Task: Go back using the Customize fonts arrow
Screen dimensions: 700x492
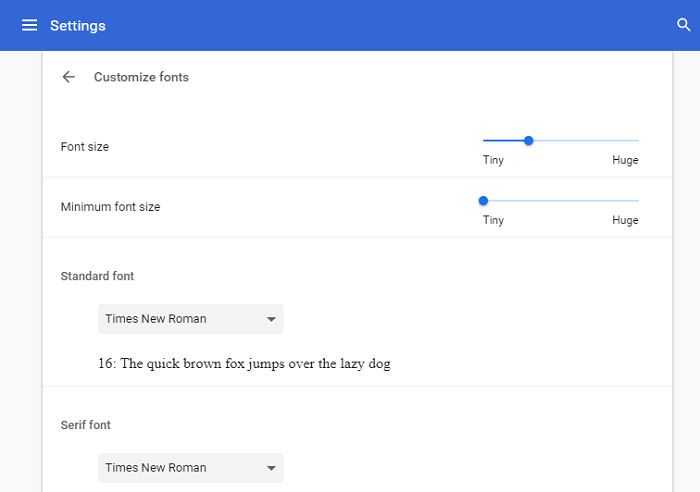Action: pyautogui.click(x=68, y=77)
